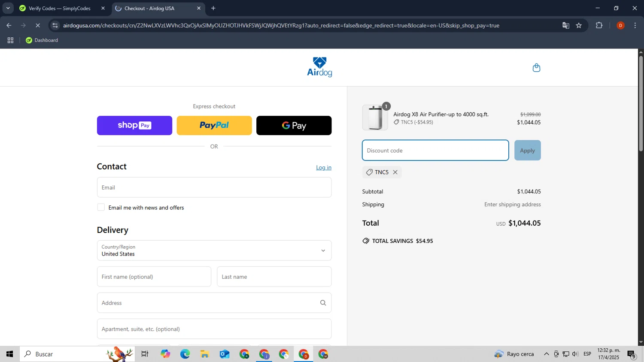Open File Explorer from the taskbar
Image resolution: width=644 pixels, height=362 pixels.
click(x=205, y=354)
